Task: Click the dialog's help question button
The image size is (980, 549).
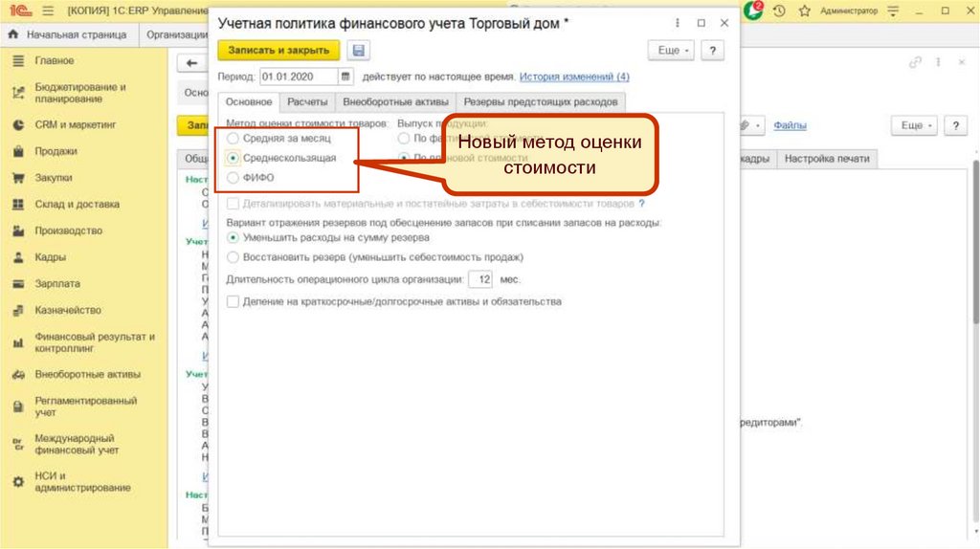Action: tap(712, 51)
